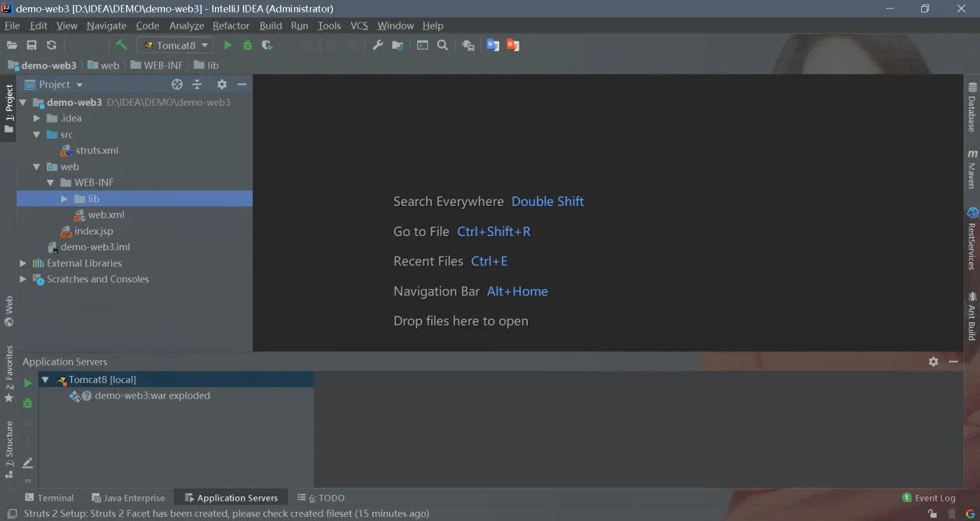Image resolution: width=980 pixels, height=521 pixels.
Task: Collapse the web folder arrow
Action: tap(37, 167)
